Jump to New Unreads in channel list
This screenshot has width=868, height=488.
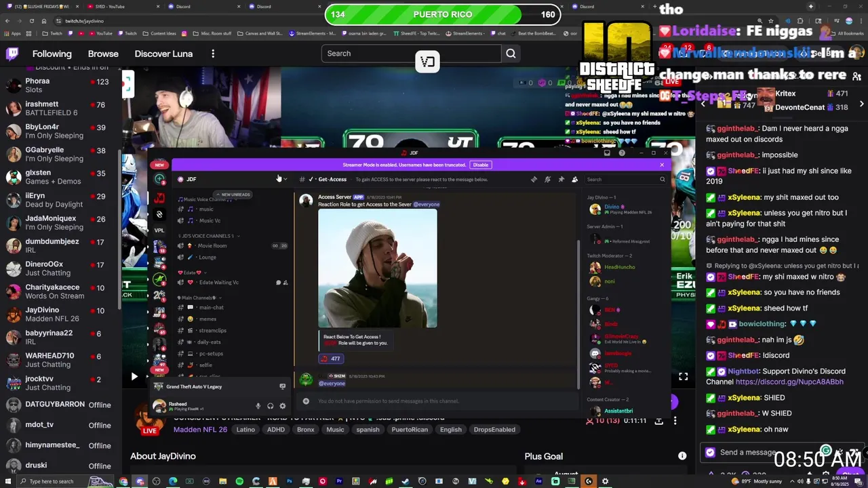(233, 195)
